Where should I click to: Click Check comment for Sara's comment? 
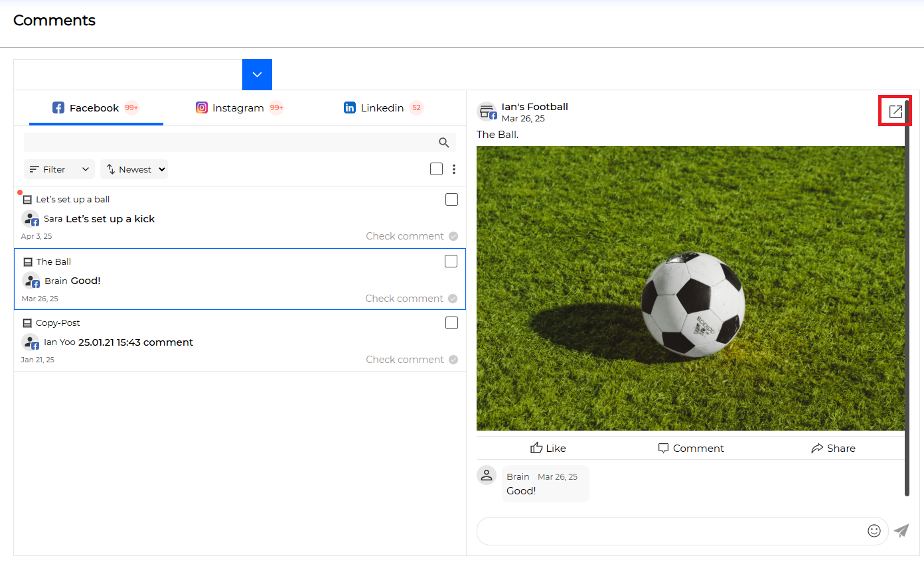pyautogui.click(x=405, y=236)
